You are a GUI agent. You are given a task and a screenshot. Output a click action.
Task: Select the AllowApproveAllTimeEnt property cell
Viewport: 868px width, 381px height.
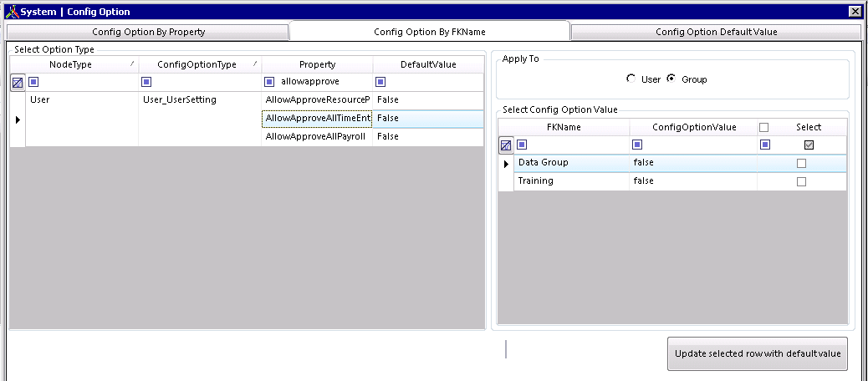[317, 119]
